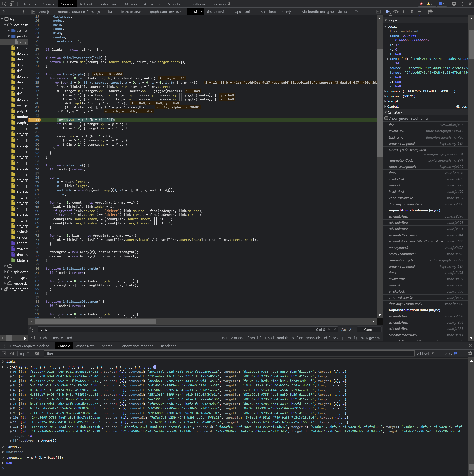
Task: Open DevTools settings gear
Action: click(454, 4)
